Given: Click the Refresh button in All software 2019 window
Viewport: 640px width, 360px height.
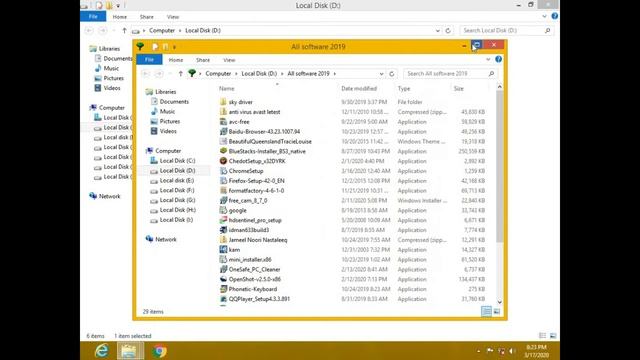Looking at the screenshot, I should tap(391, 74).
